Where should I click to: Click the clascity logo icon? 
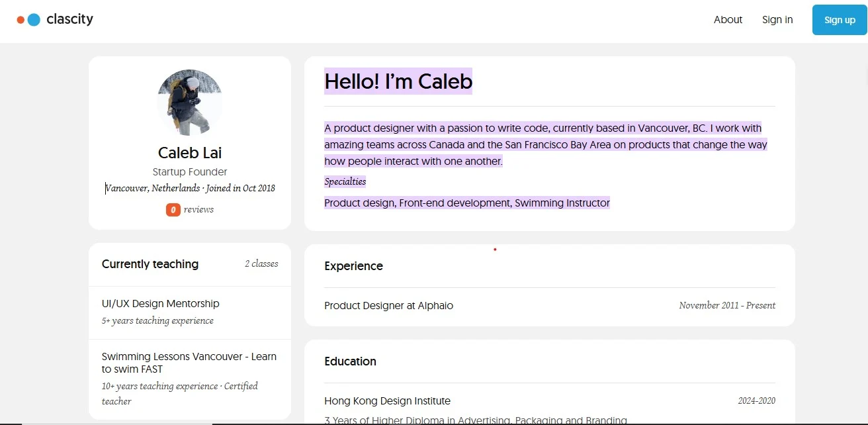(x=29, y=20)
